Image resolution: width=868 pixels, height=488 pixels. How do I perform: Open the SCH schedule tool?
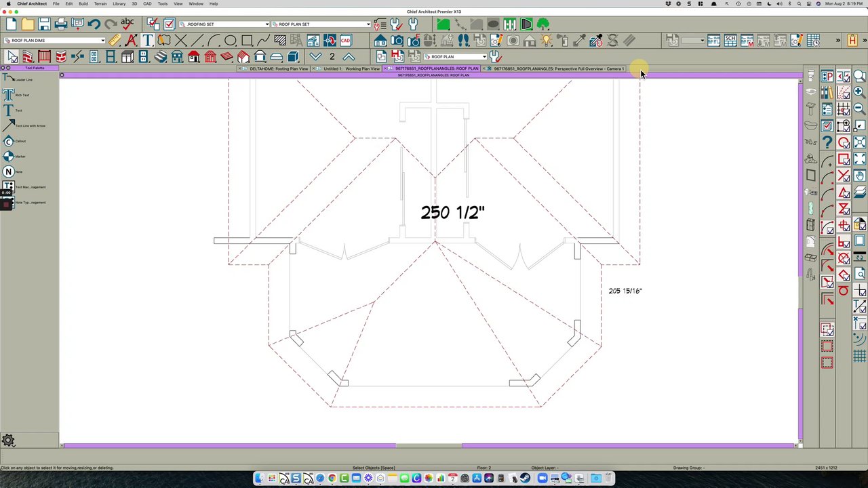click(730, 41)
